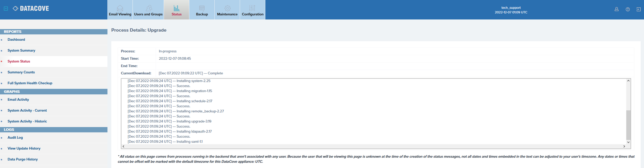
Task: Click the timezone footnote text
Action: 376,159
